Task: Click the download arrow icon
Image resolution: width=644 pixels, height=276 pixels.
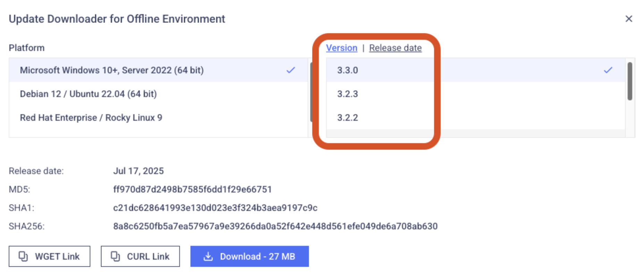Action: pos(208,257)
